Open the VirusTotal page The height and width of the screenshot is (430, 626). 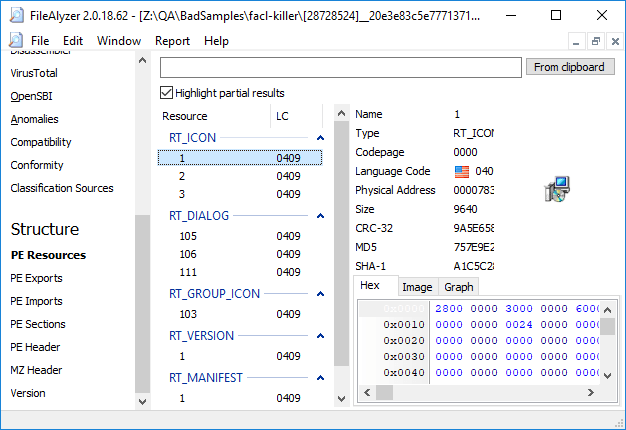34,73
